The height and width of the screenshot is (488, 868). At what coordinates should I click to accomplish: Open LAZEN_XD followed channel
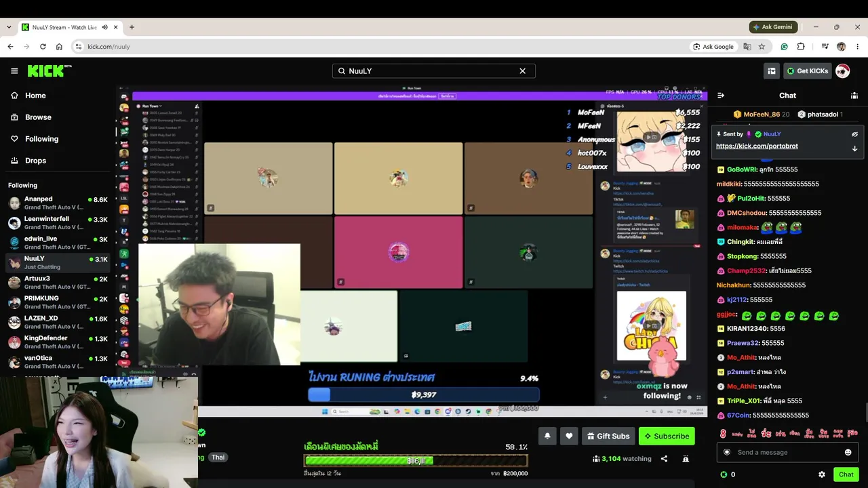pyautogui.click(x=58, y=322)
